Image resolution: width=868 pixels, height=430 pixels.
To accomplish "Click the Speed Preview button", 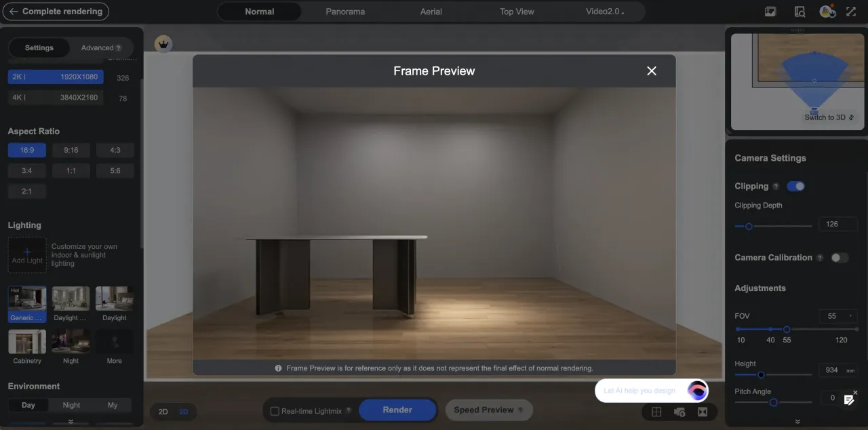I will pyautogui.click(x=488, y=410).
